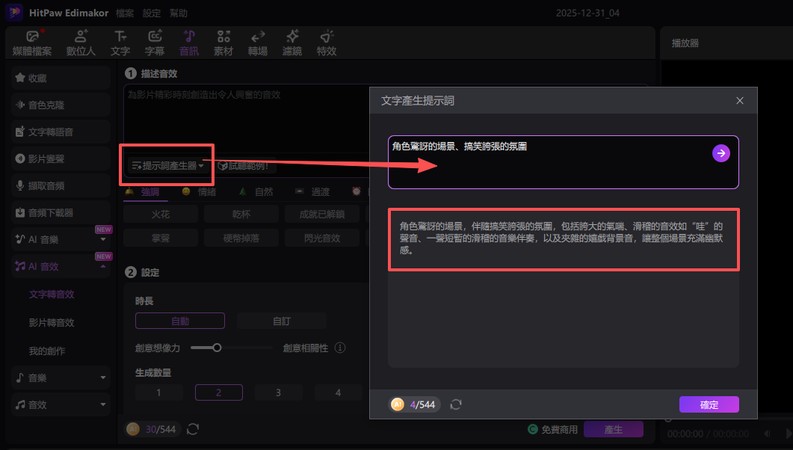
Task: Open the 檔案 file menu
Action: 124,13
